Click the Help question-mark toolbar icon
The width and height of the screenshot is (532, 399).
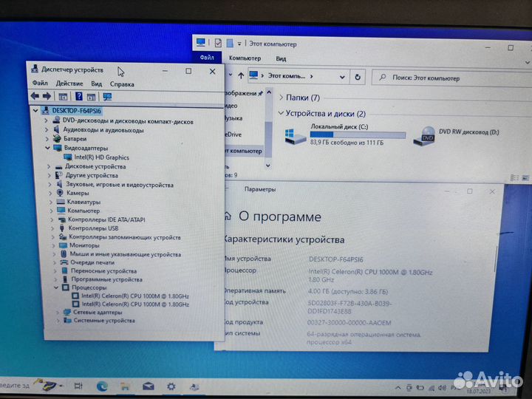[x=79, y=96]
